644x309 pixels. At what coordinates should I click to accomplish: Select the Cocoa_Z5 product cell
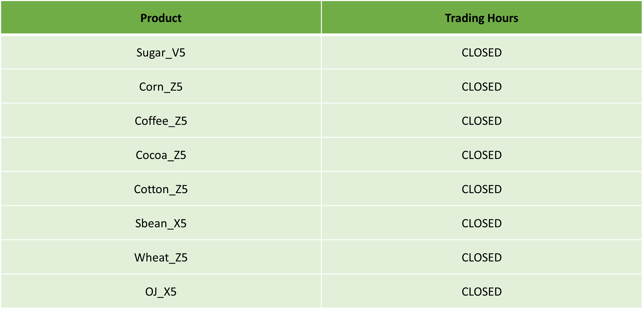click(161, 155)
